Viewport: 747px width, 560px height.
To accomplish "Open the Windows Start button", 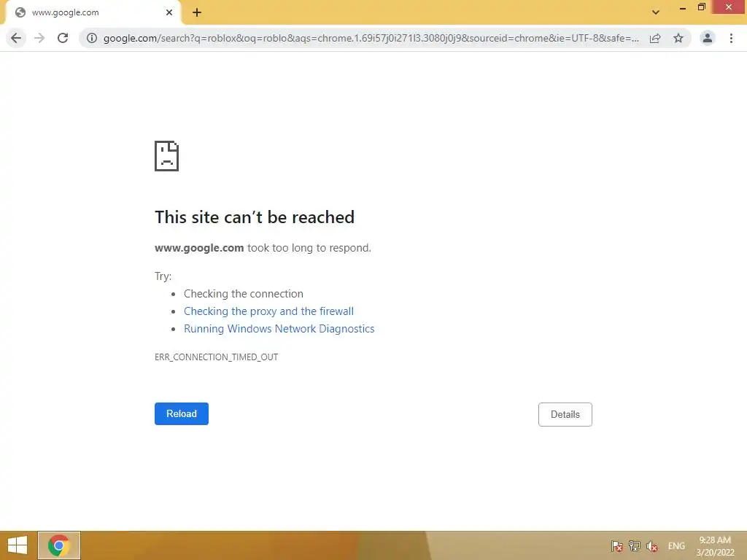I will point(18,545).
